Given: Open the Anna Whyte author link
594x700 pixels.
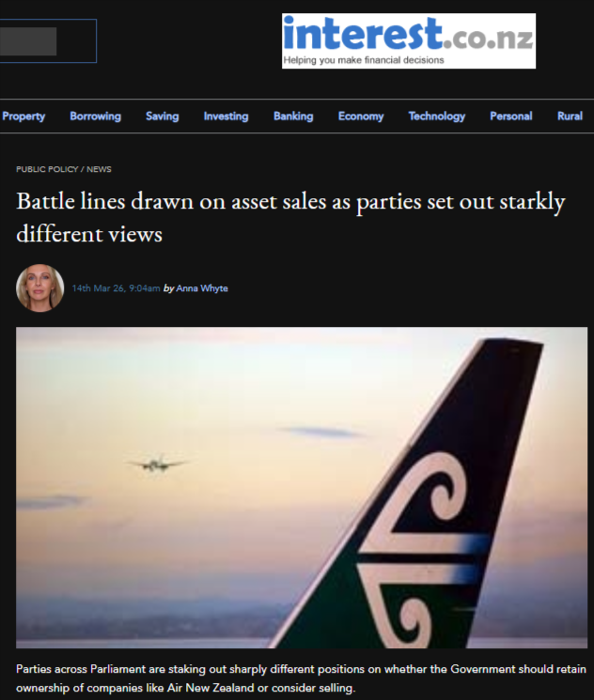Looking at the screenshot, I should click(202, 288).
